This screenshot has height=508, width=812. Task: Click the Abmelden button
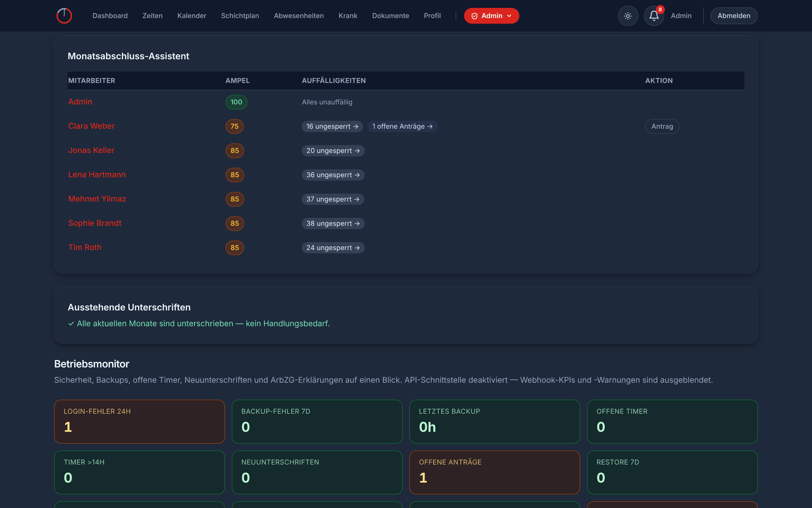pos(734,16)
